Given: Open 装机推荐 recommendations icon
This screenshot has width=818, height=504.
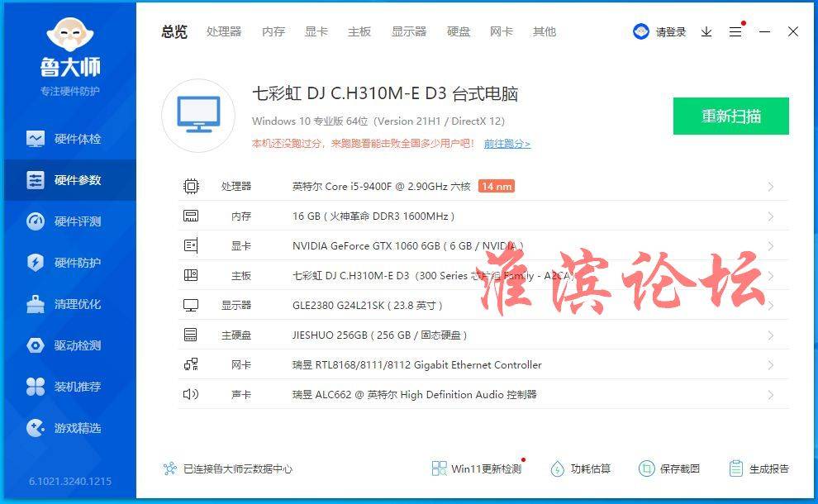Looking at the screenshot, I should click(x=36, y=386).
